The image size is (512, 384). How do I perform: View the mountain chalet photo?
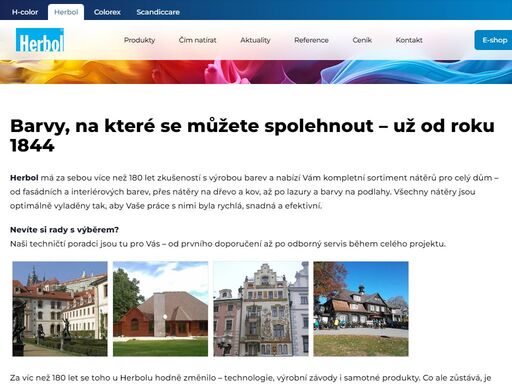361,309
